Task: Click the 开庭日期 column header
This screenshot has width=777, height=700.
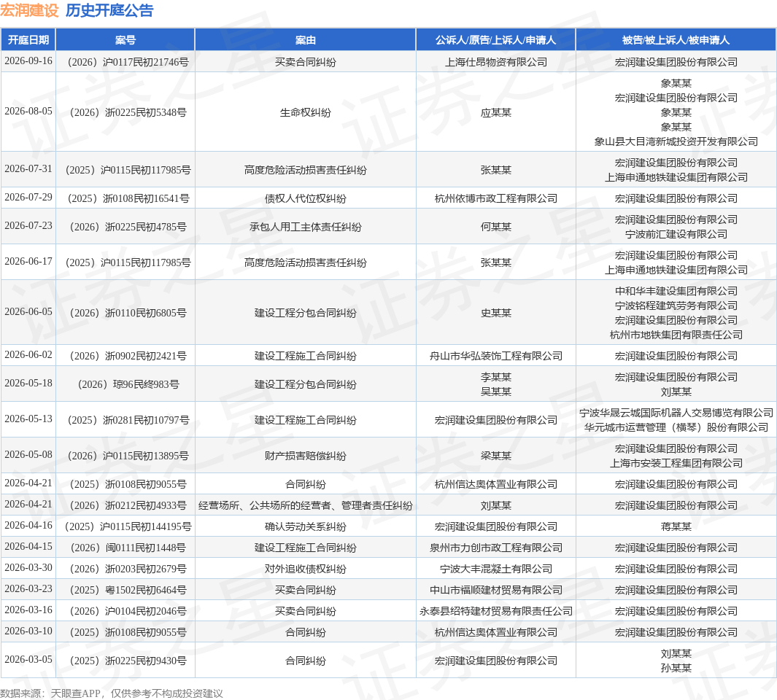Action: (28, 39)
